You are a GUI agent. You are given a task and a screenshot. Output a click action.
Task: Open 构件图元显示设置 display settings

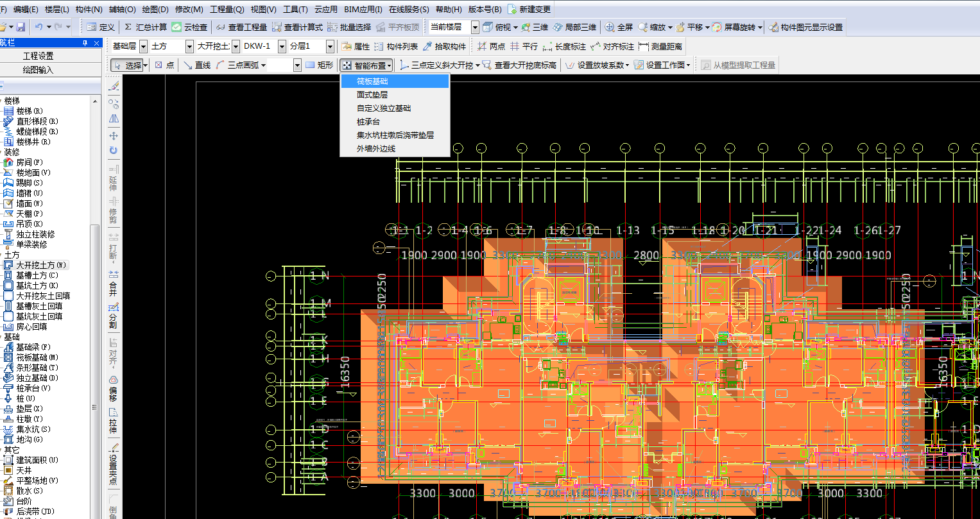(x=805, y=27)
